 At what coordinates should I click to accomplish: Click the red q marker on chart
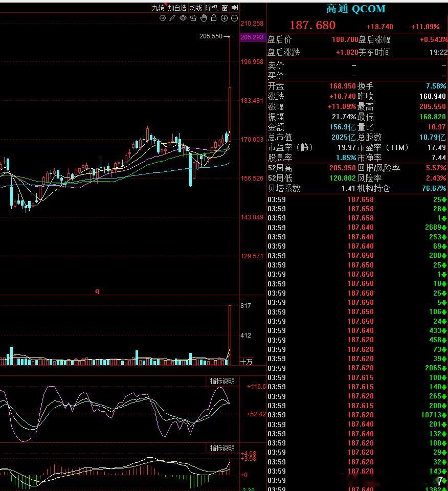(97, 291)
